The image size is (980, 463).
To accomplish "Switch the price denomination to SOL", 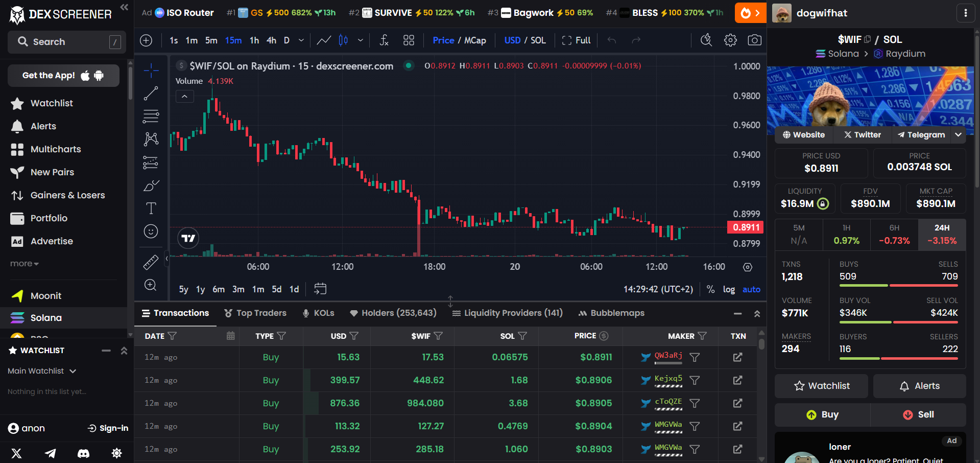I will (x=538, y=40).
